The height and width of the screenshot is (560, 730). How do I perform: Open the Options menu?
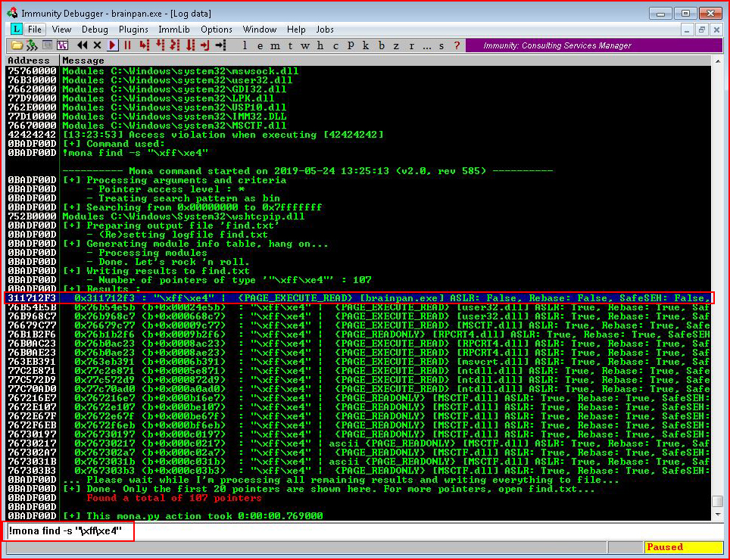pos(217,30)
